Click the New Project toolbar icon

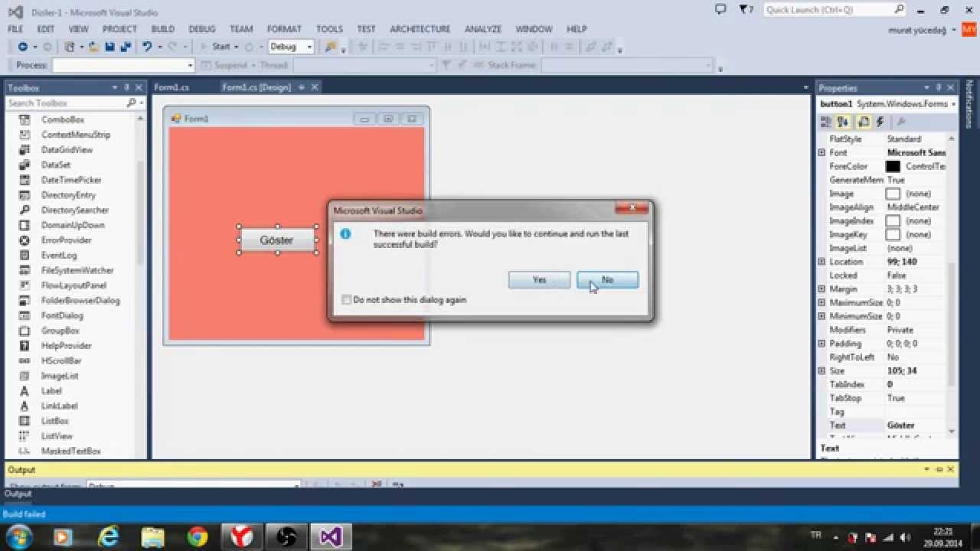coord(69,47)
